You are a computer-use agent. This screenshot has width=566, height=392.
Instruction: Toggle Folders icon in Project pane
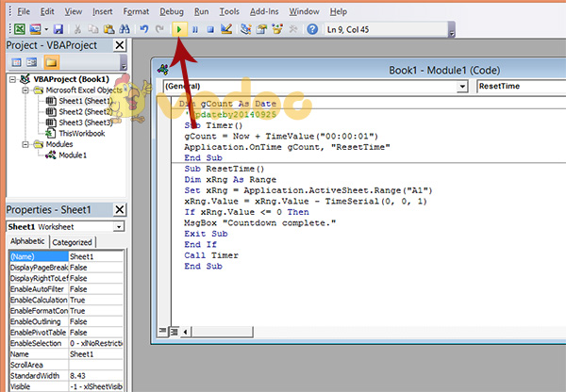point(51,62)
